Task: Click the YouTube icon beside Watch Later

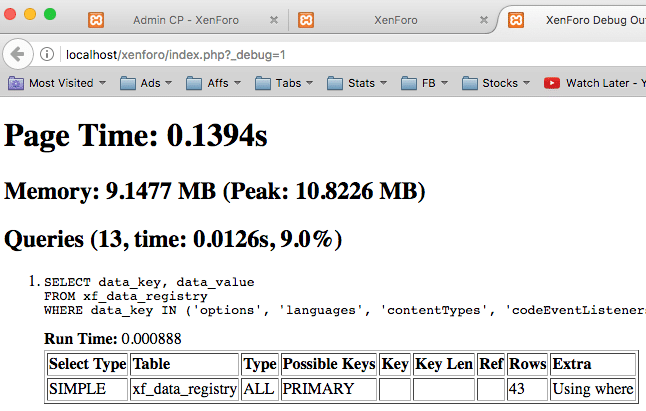Action: tap(552, 83)
